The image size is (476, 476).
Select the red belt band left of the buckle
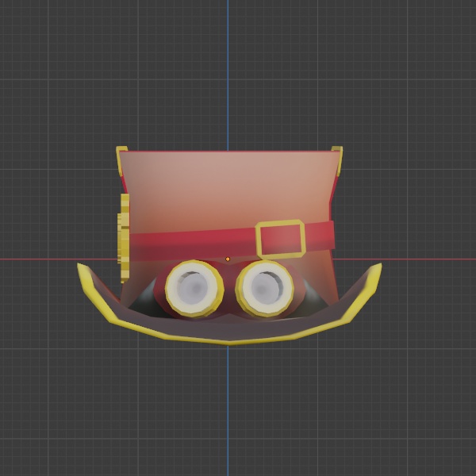(x=193, y=244)
